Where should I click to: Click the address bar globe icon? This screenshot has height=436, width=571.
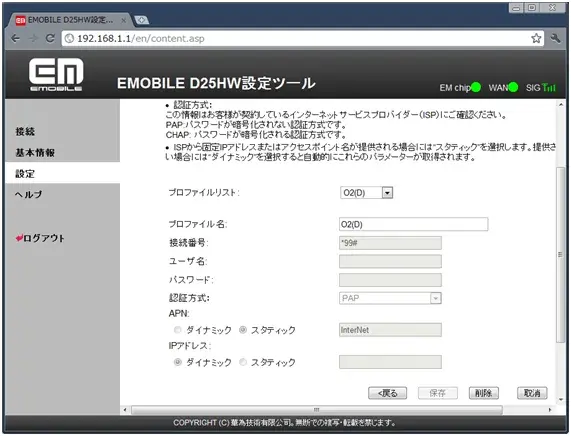coord(69,38)
